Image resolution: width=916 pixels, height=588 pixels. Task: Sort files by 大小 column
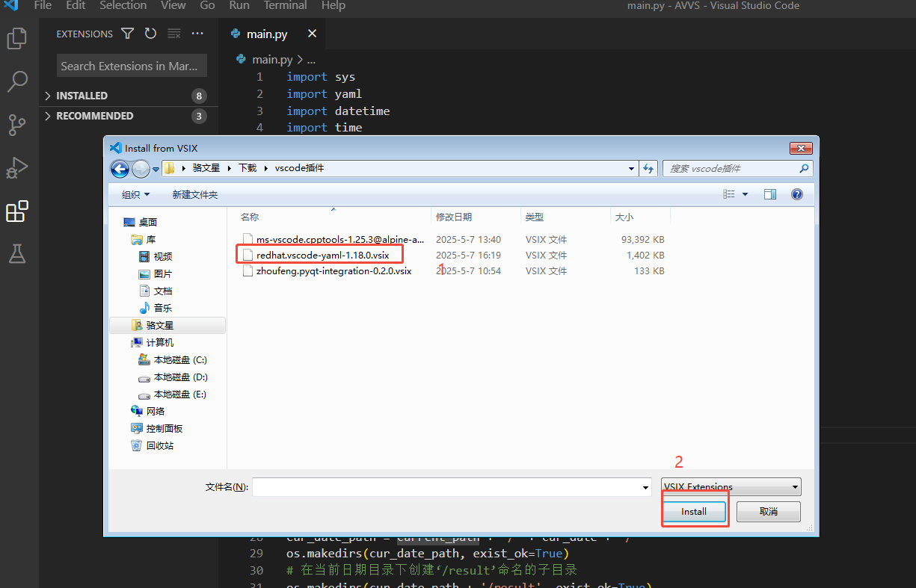pyautogui.click(x=624, y=217)
